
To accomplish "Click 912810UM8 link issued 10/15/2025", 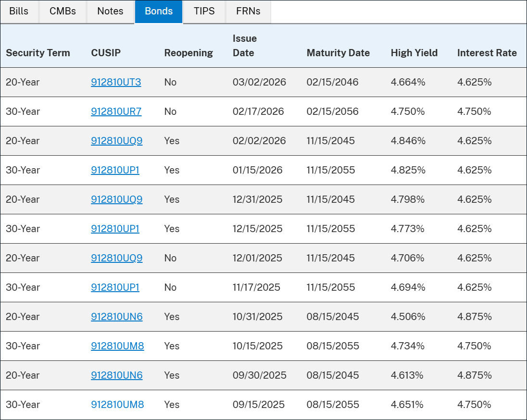I will [x=117, y=346].
